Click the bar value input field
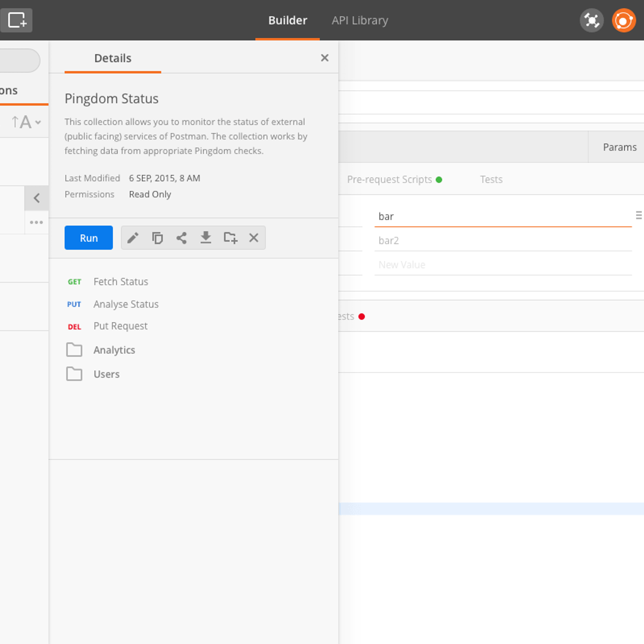 [503, 217]
